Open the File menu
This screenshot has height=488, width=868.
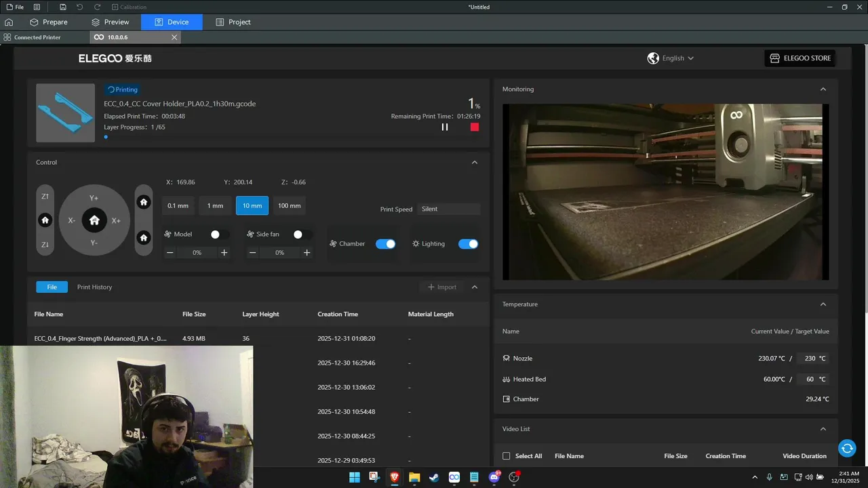point(14,7)
